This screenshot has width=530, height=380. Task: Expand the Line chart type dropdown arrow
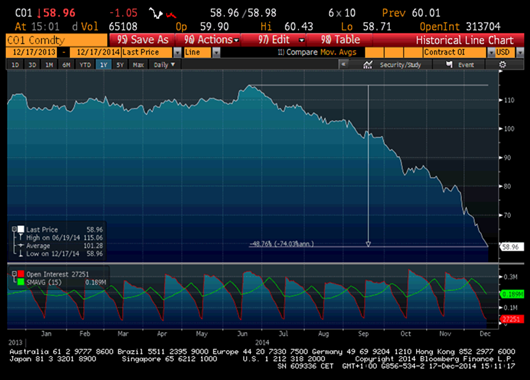tap(216, 52)
